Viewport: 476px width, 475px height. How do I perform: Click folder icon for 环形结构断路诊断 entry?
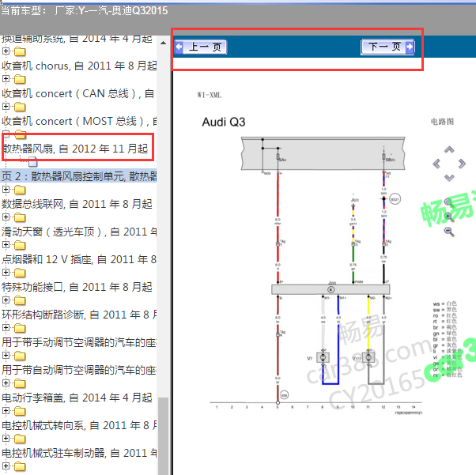tap(20, 300)
